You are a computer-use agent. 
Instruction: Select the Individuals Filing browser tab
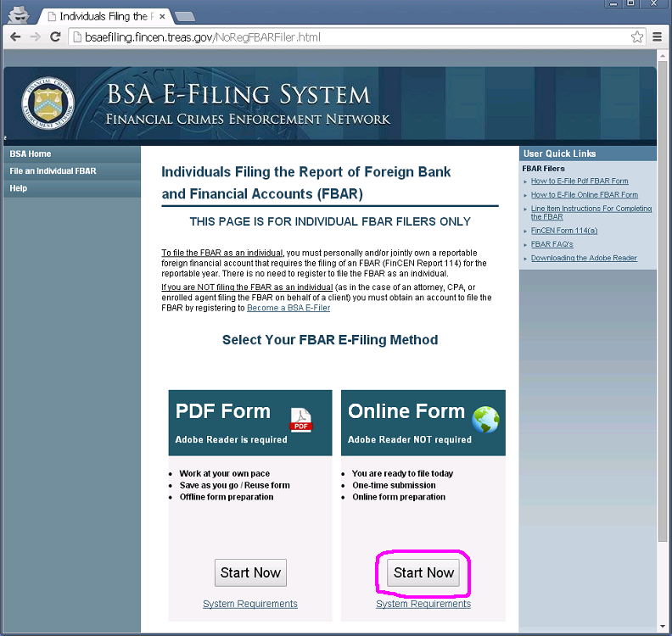coord(105,17)
